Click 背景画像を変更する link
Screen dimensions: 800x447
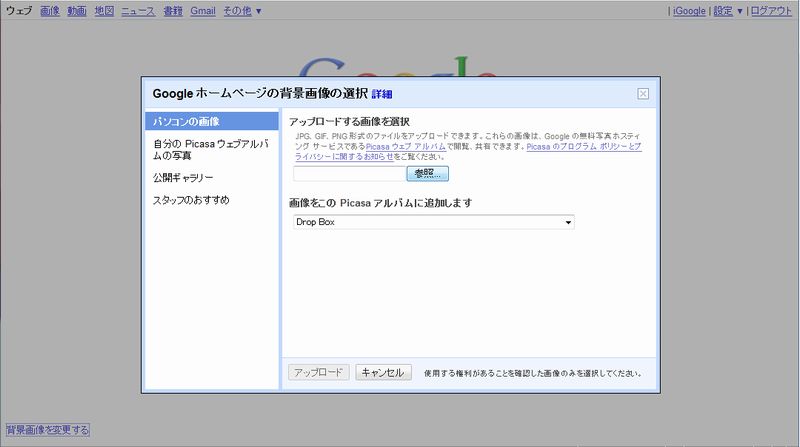[47, 430]
